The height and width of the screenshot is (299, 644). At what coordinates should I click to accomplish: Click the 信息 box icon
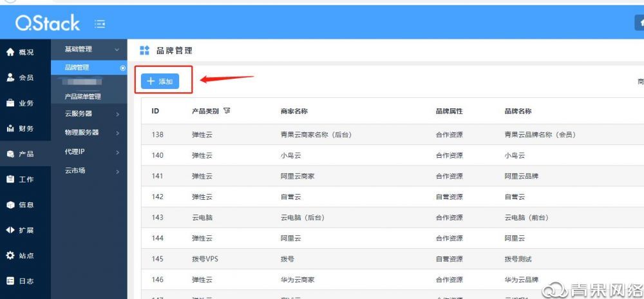tap(10, 205)
